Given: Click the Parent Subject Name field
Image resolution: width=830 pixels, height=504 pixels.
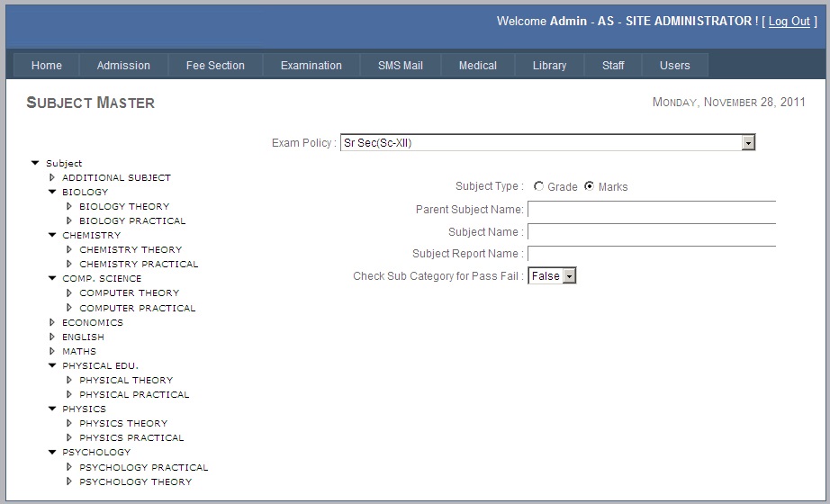Looking at the screenshot, I should (x=651, y=210).
